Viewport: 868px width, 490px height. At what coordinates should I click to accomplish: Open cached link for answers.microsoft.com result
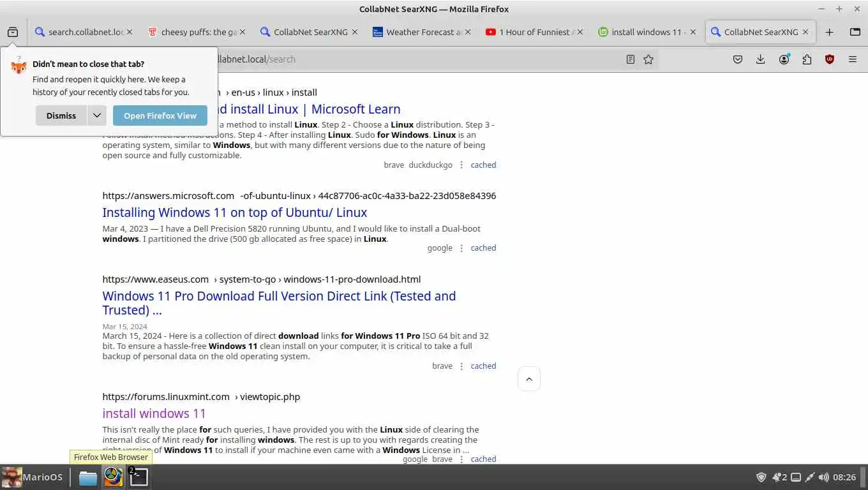[483, 248]
